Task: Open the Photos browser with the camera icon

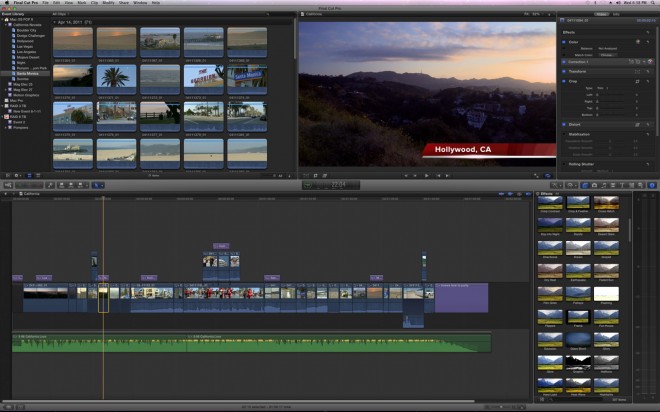Action: 594,185
